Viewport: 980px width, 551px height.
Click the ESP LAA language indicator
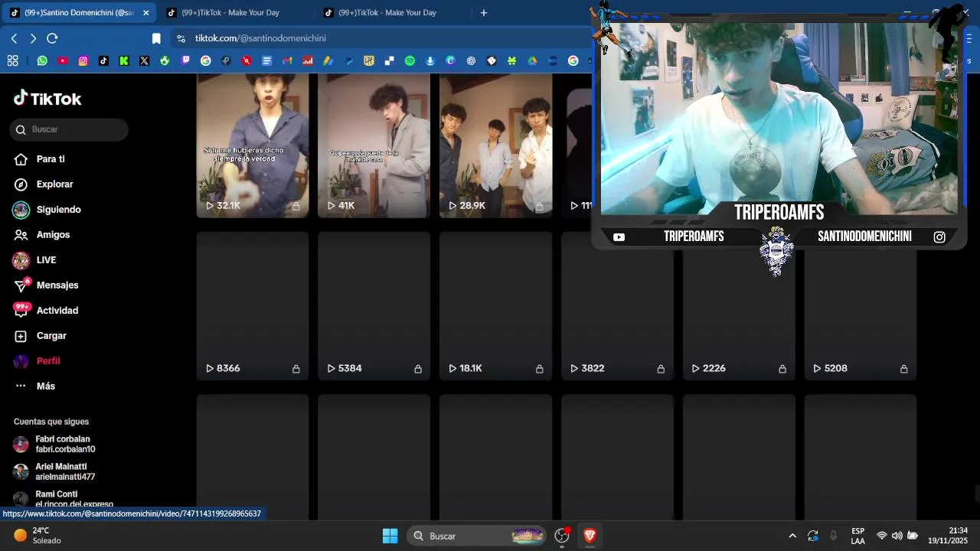click(x=857, y=536)
